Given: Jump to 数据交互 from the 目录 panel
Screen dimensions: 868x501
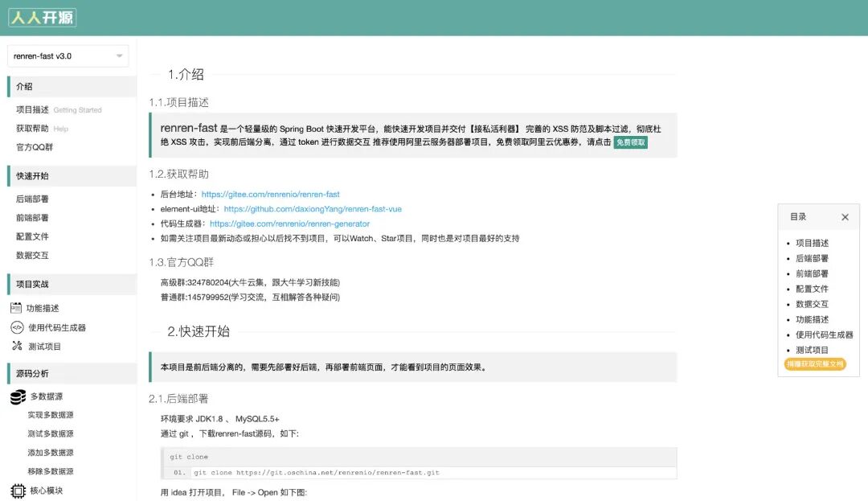Looking at the screenshot, I should [x=811, y=303].
